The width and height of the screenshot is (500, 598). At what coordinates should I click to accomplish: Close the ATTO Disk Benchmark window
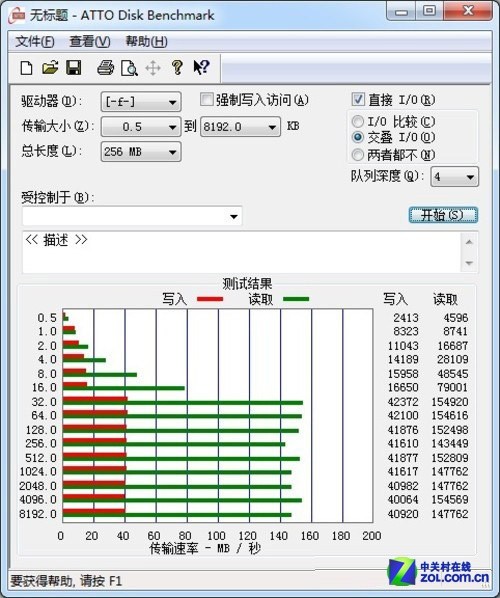[468, 11]
